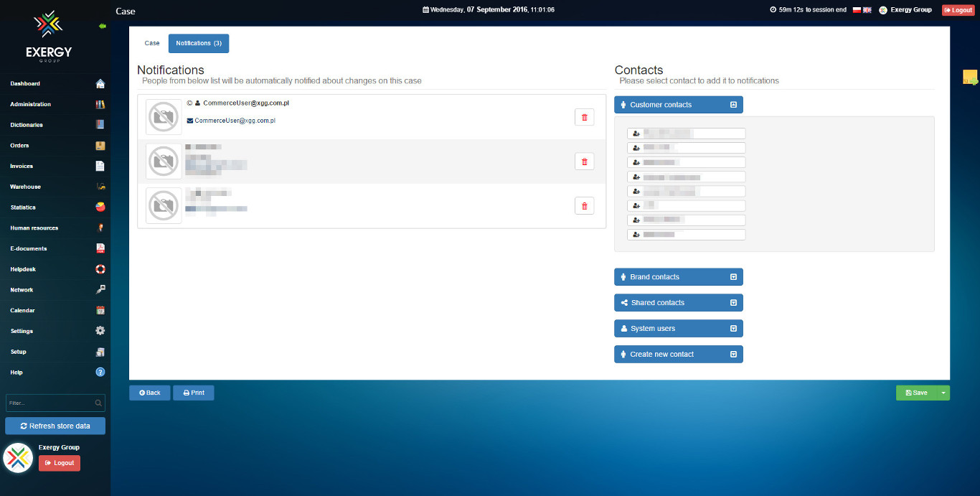Select the Notifications (3) tab
The image size is (980, 496).
[x=199, y=43]
